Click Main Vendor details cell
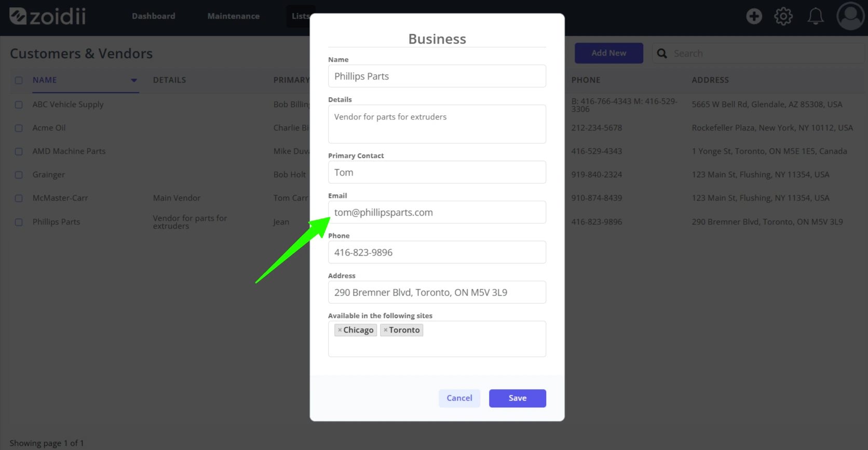This screenshot has height=450, width=868. (x=177, y=198)
